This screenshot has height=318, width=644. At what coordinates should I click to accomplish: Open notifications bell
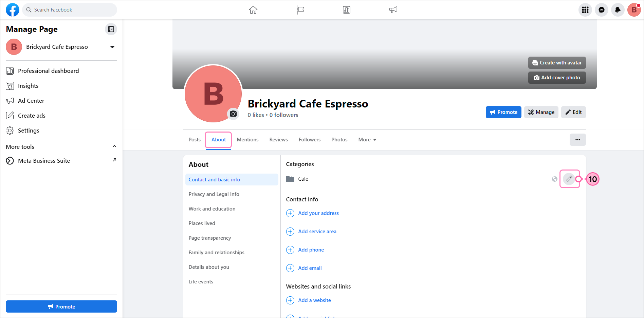618,10
